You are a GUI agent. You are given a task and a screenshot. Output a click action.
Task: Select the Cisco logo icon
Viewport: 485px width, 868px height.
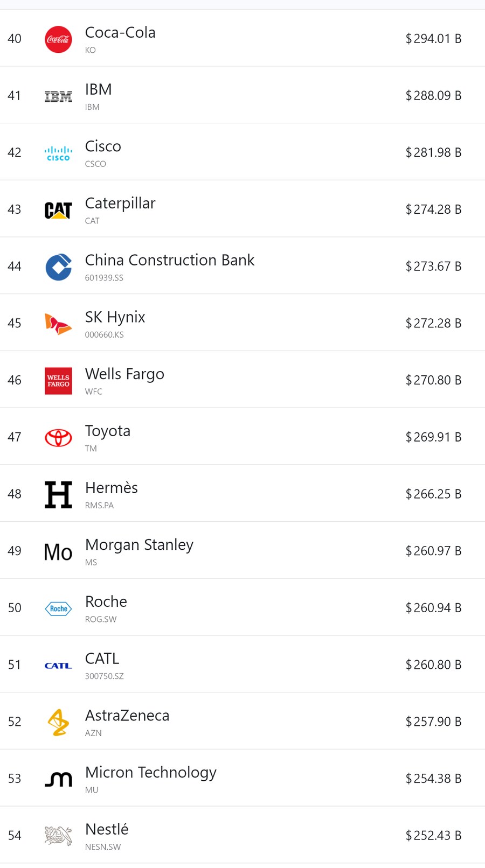click(58, 153)
